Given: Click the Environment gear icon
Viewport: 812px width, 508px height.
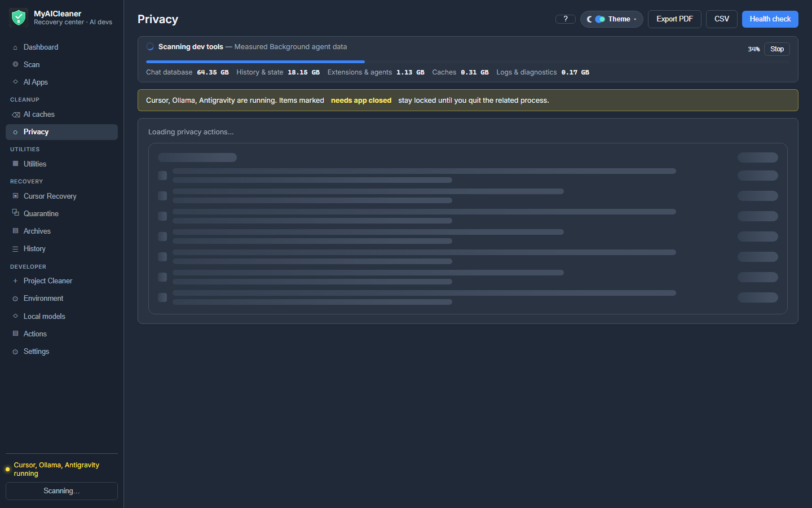Looking at the screenshot, I should click(15, 299).
